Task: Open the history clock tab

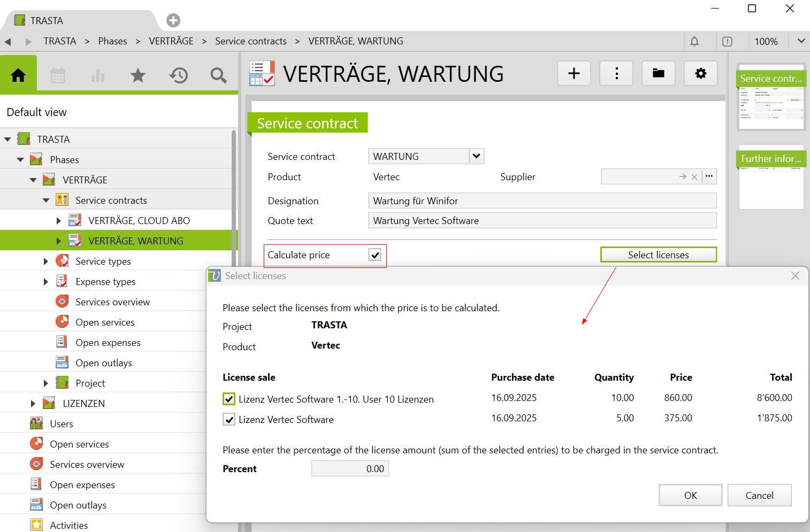Action: [x=178, y=75]
